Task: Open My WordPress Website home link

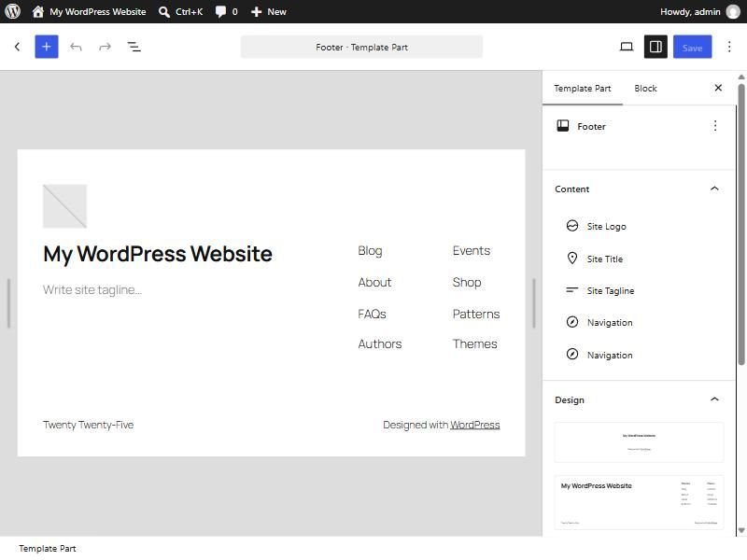Action: 89,11
